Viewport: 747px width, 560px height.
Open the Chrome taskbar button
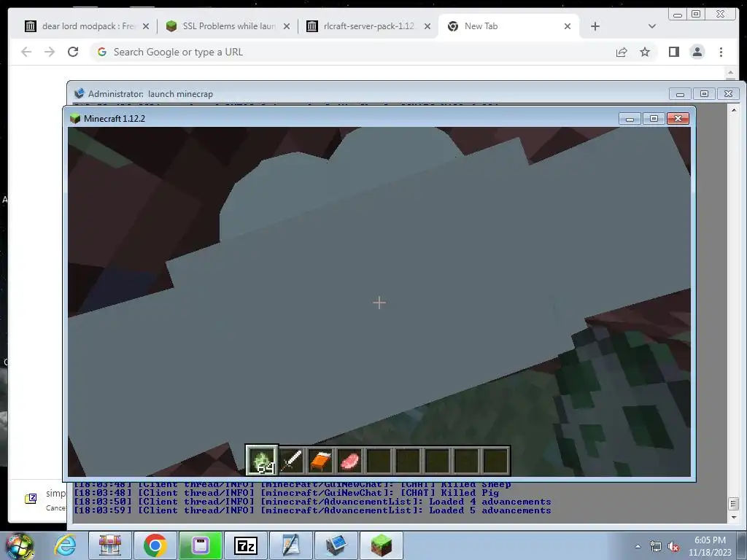155,545
